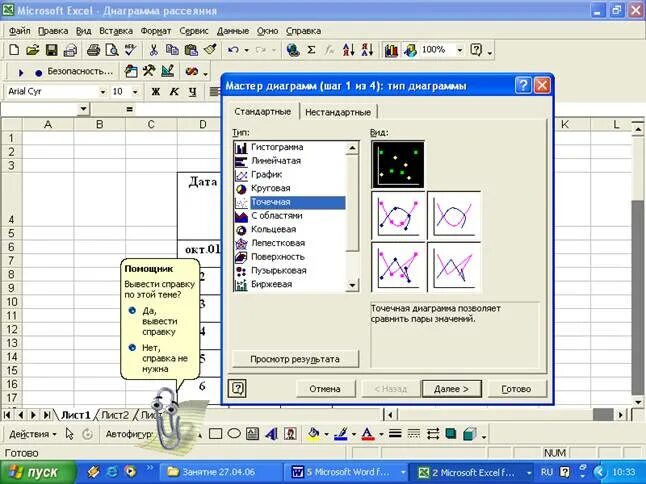
Task: Select scatter with smoothed lines and markers thumbnail
Action: [x=398, y=215]
